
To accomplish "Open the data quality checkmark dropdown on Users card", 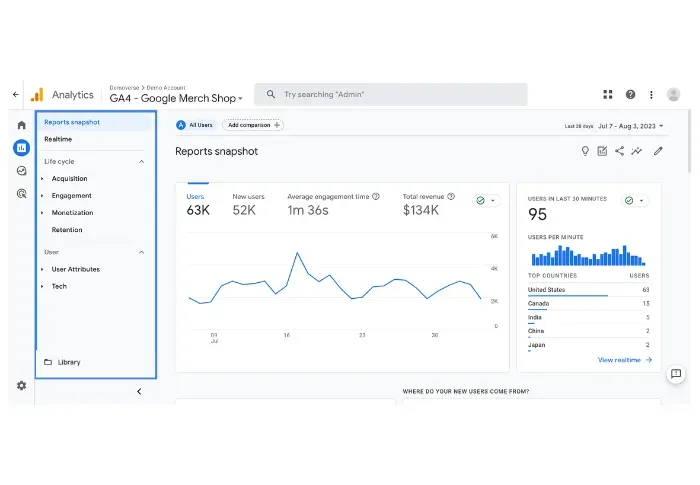I will point(486,201).
